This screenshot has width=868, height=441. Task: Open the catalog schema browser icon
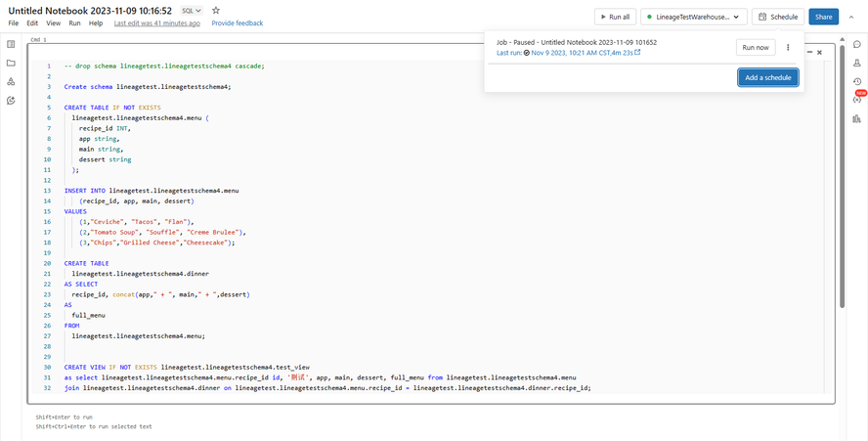11,82
